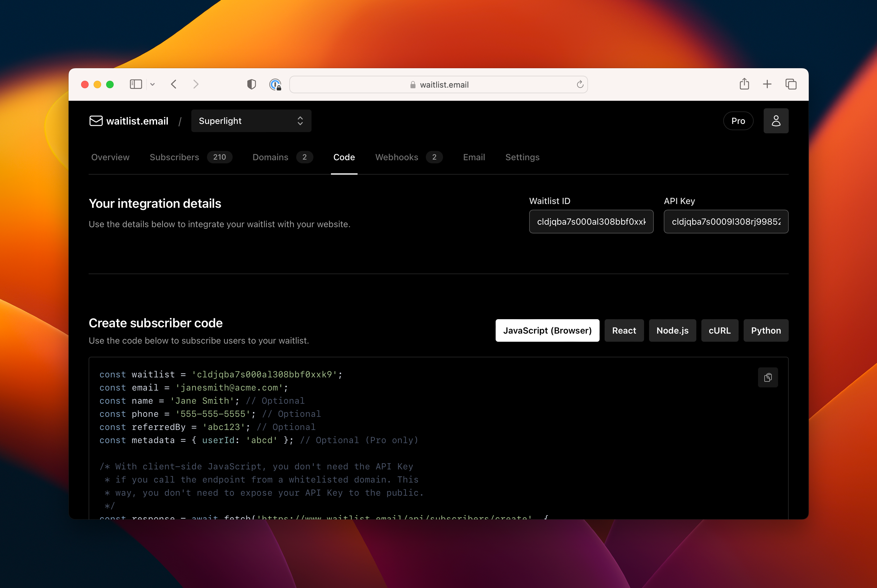Screen dimensions: 877x588
Task: Open the Share icon in Safari toolbar
Action: click(745, 84)
